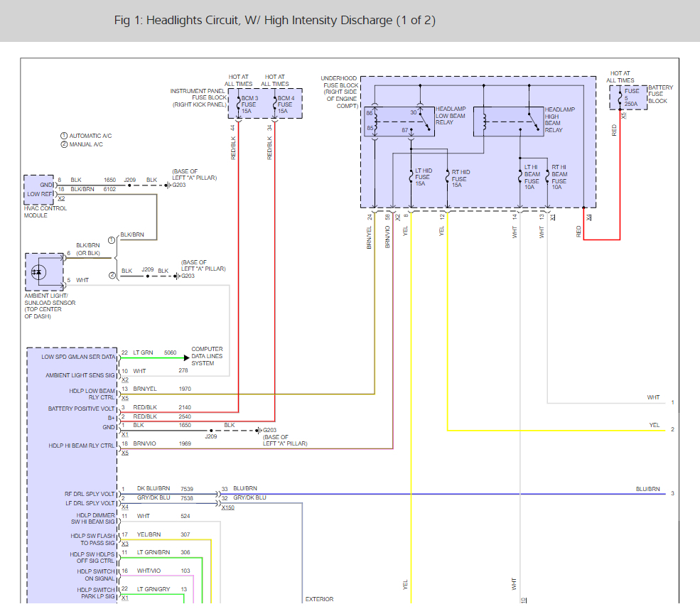Select the DK BLU/BRN 7539 wire label
This screenshot has width=700, height=614.
click(x=165, y=488)
